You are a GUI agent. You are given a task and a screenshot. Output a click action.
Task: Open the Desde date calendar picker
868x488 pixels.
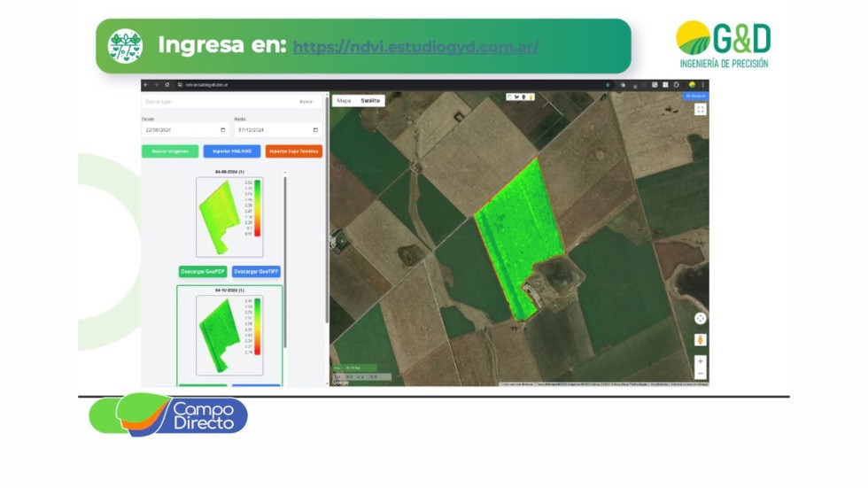click(223, 130)
